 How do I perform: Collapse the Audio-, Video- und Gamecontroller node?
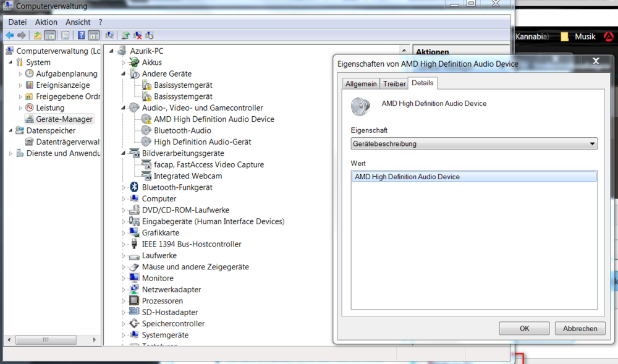(x=124, y=108)
